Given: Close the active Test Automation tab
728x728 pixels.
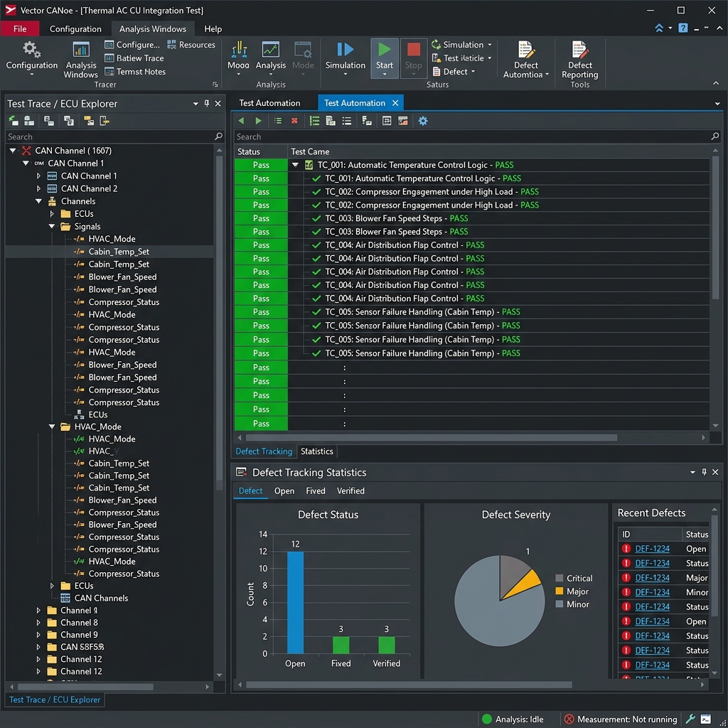Looking at the screenshot, I should (395, 103).
